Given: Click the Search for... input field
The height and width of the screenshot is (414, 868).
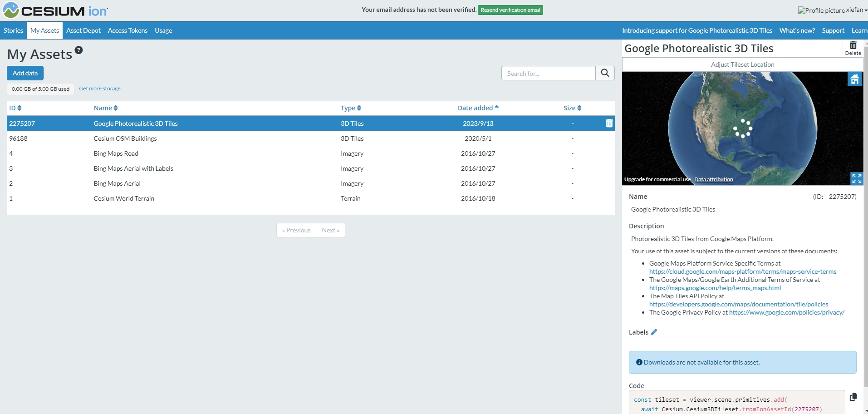Looking at the screenshot, I should coord(548,73).
